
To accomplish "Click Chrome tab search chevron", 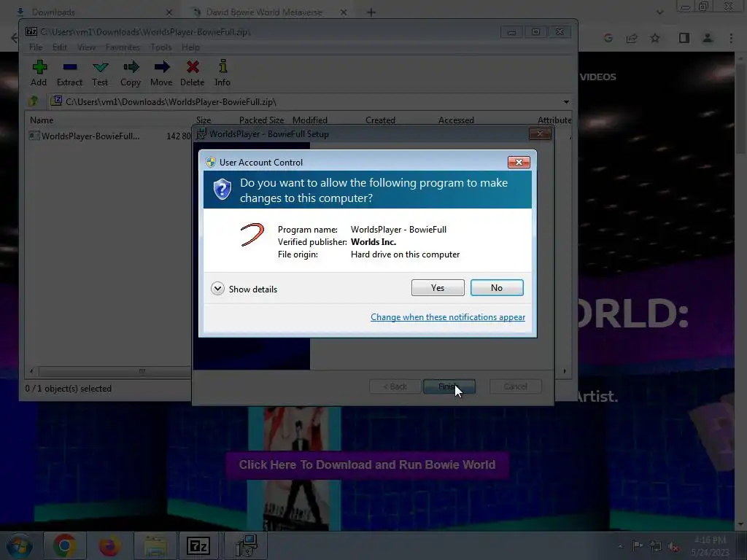I will (659, 12).
